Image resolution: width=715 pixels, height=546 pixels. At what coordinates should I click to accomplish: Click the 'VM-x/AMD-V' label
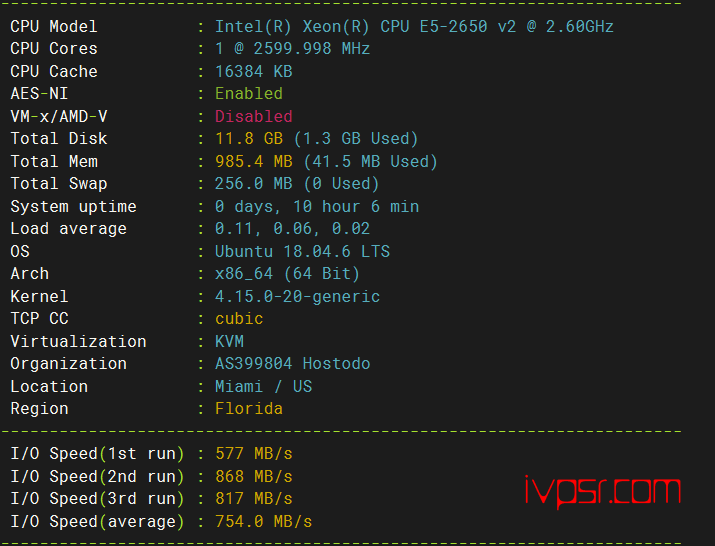tap(59, 116)
